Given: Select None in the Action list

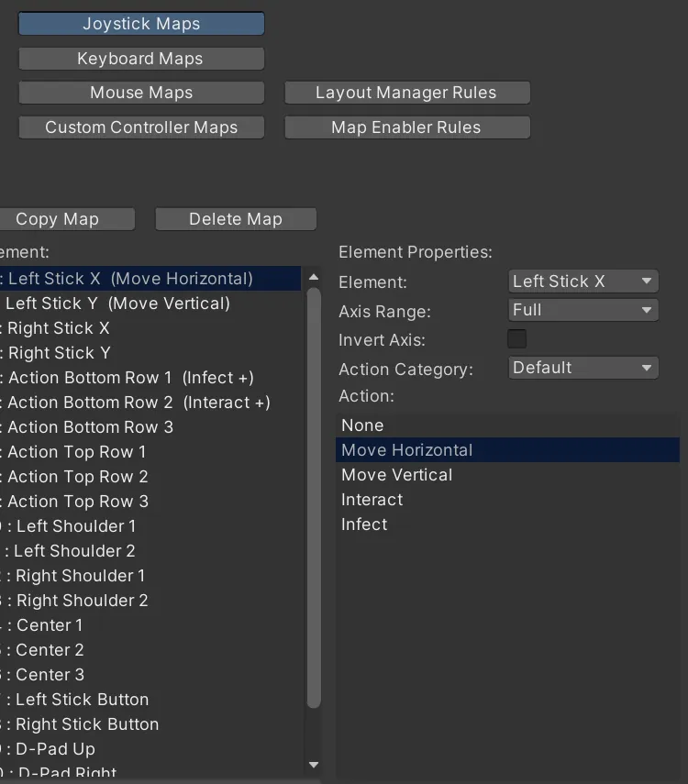Looking at the screenshot, I should tap(507, 425).
